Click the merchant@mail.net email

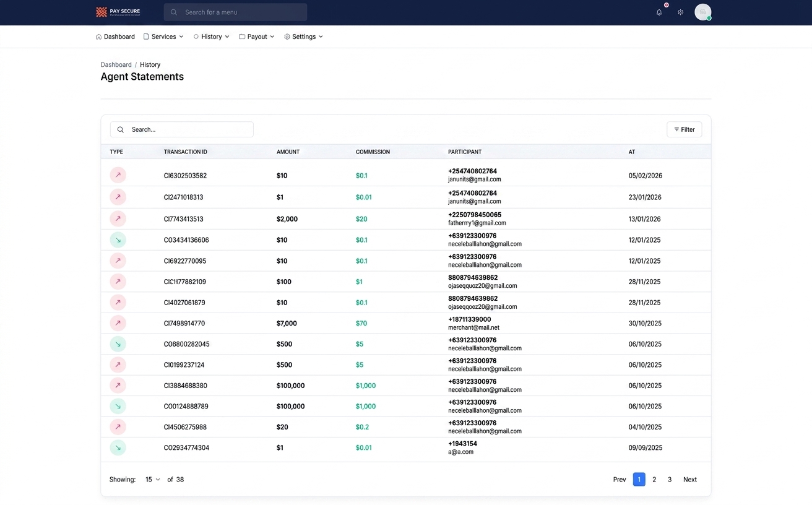coord(473,327)
